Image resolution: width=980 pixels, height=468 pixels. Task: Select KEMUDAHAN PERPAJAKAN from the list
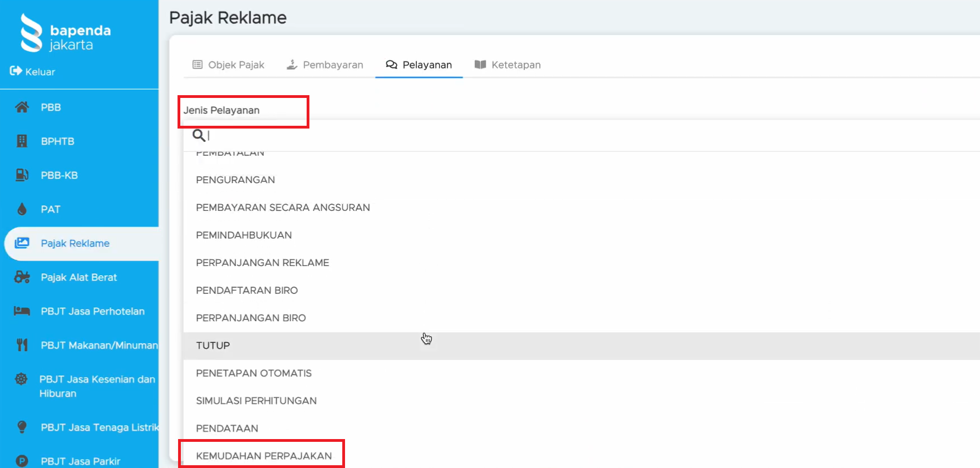coord(264,456)
